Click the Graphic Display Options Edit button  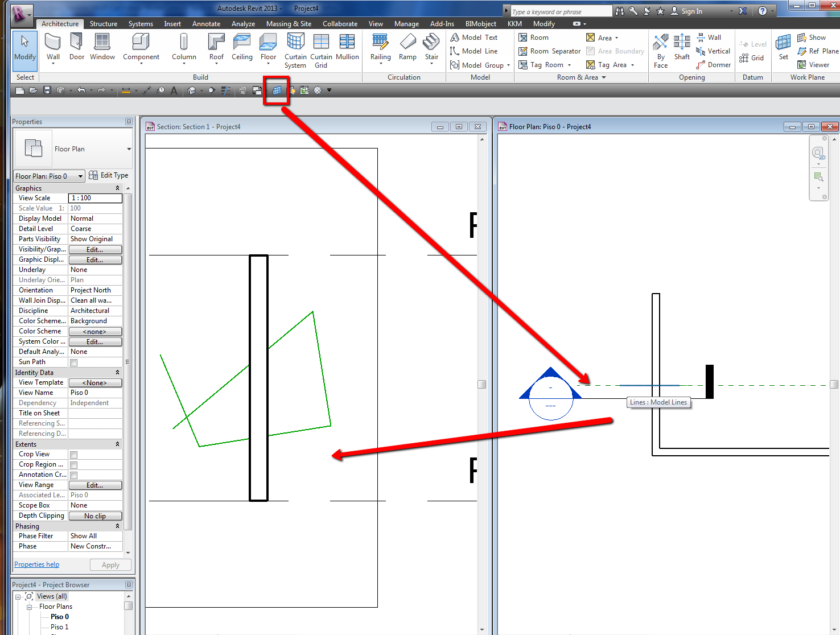pos(95,260)
